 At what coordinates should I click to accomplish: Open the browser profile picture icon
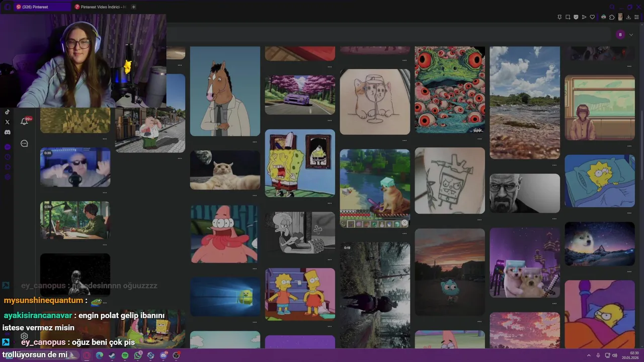[620, 17]
